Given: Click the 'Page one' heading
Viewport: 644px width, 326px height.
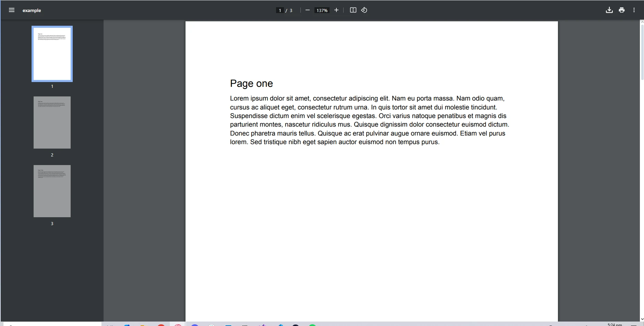Looking at the screenshot, I should (x=251, y=83).
